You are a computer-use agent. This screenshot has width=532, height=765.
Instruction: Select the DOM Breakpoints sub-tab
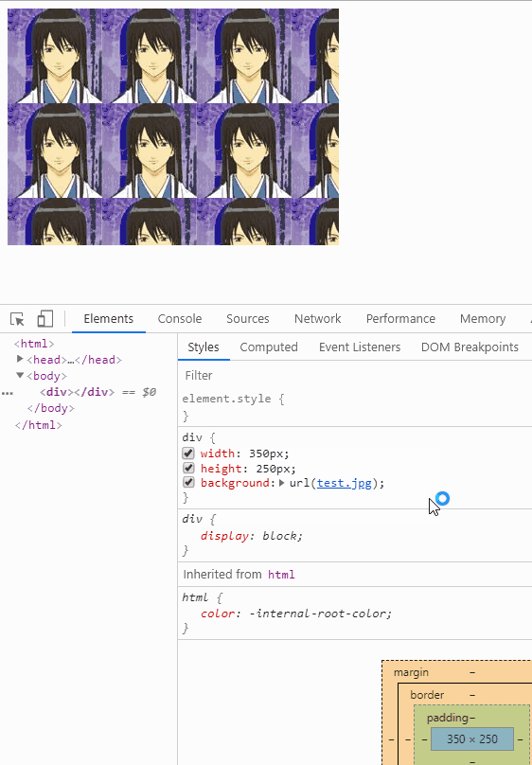pyautogui.click(x=470, y=347)
